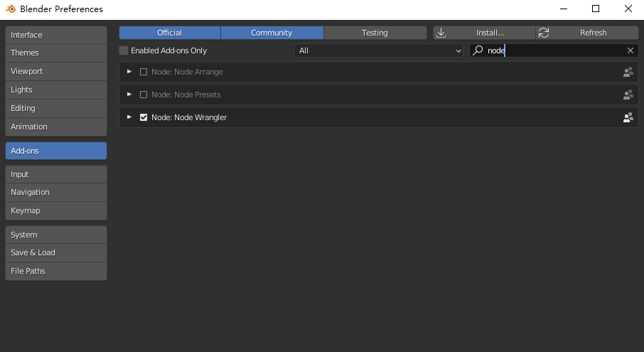Click the Install download arrow icon

(x=441, y=33)
